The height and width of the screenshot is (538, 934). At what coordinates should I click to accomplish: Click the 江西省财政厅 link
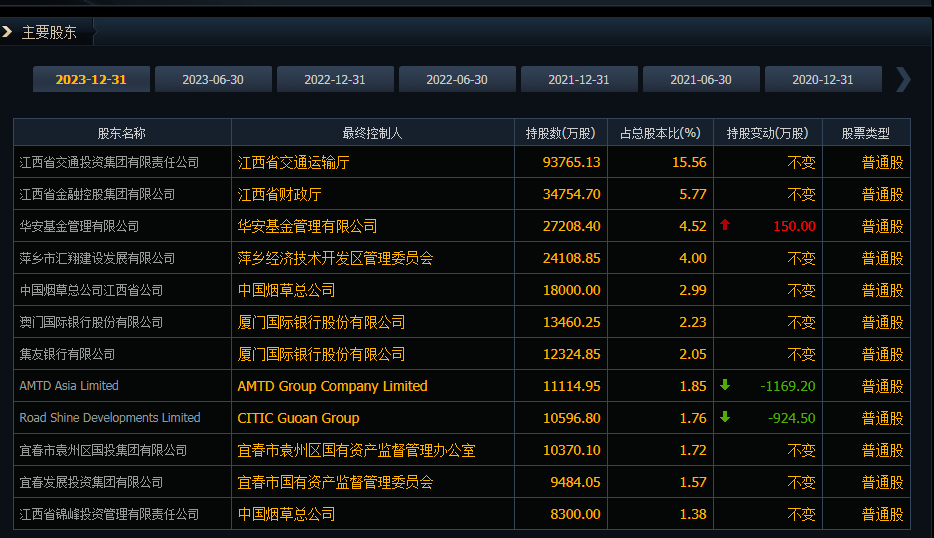[279, 194]
